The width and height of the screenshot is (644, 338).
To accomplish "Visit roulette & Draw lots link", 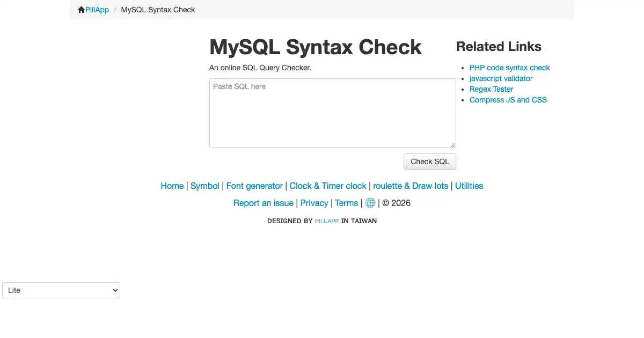I will (x=411, y=186).
